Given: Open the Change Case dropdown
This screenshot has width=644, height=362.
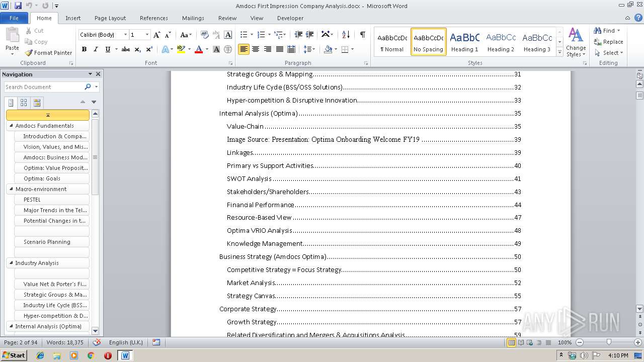Looking at the screenshot, I should pyautogui.click(x=186, y=35).
